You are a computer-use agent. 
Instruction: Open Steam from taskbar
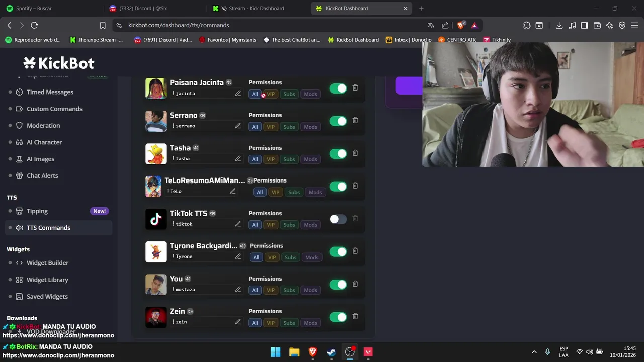[x=331, y=352]
